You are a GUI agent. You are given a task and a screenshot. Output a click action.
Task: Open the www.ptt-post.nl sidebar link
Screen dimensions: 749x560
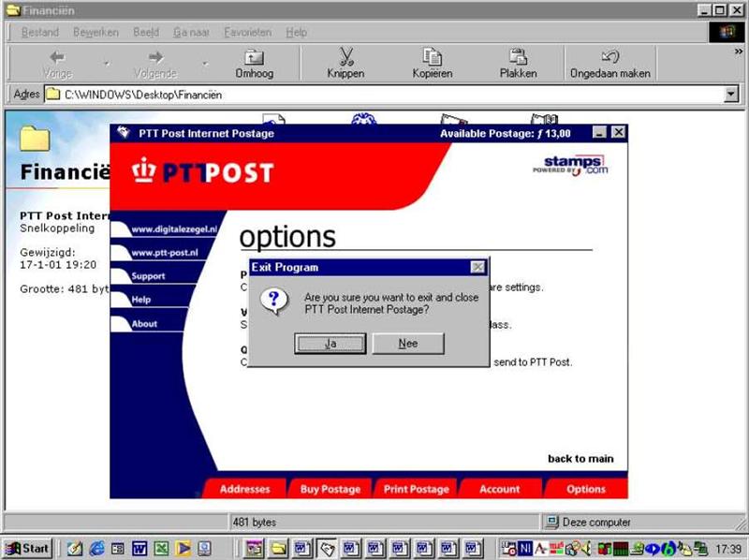(x=165, y=253)
